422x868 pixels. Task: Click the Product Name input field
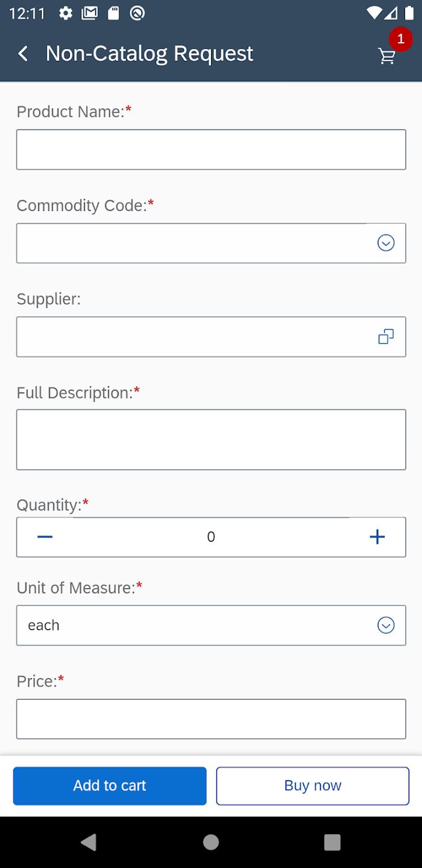click(x=211, y=149)
